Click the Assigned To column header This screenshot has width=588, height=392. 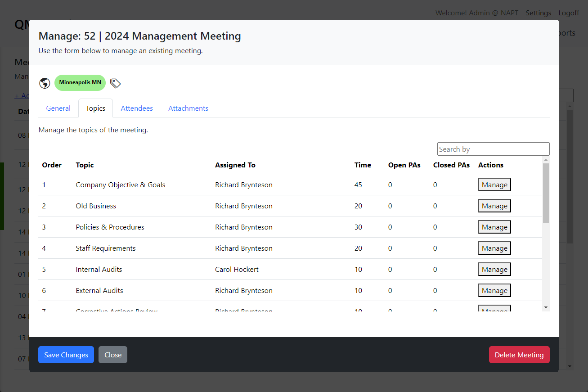coord(235,165)
